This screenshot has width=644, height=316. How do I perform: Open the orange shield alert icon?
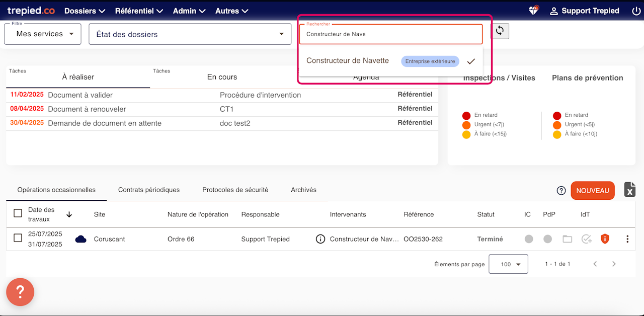coord(605,239)
